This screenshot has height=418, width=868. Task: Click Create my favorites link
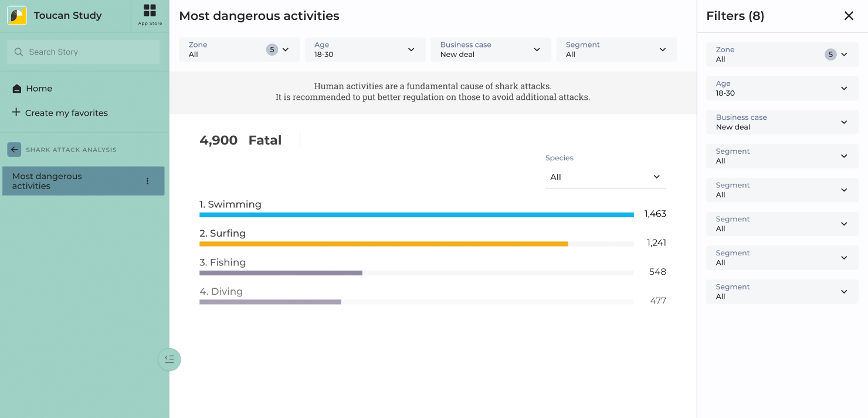[x=66, y=113]
